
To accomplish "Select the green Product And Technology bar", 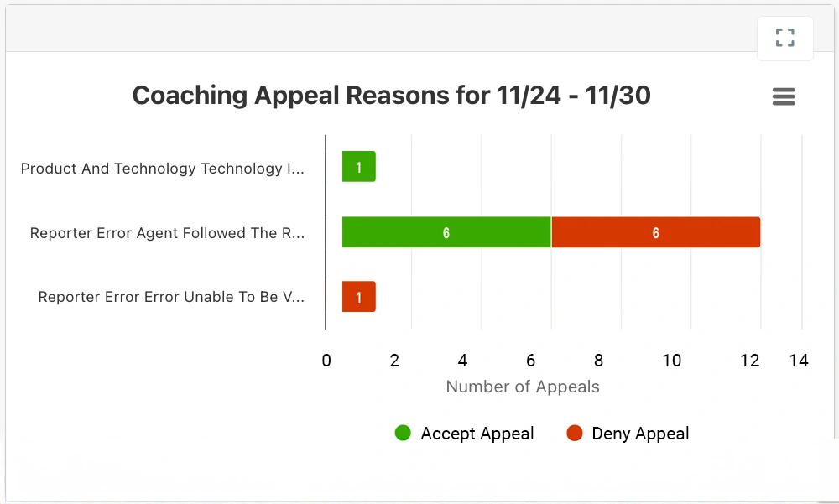I will 358,167.
